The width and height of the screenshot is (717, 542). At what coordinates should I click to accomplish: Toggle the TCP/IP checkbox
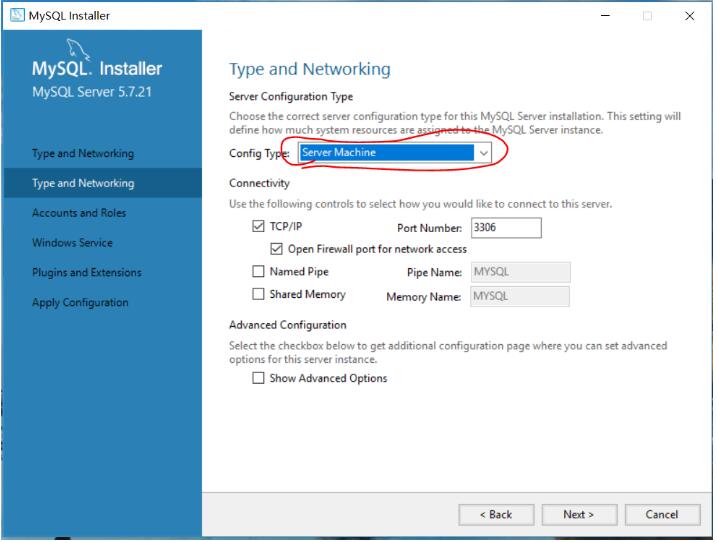[259, 227]
